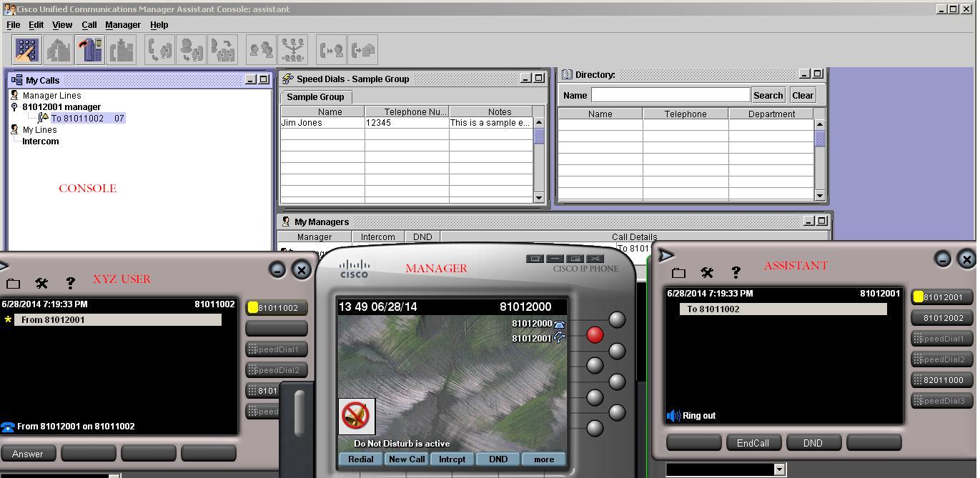
Task: Open folder icon in XYZ USER softphone
Action: pyautogui.click(x=13, y=284)
